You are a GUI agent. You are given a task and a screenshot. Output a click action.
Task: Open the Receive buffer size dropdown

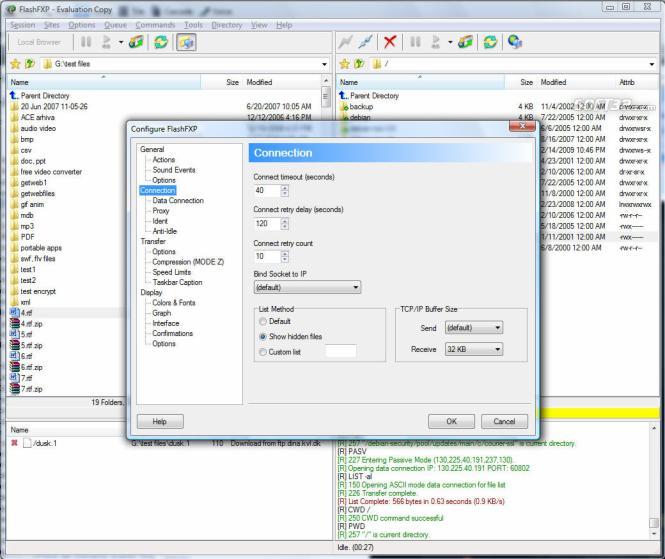pos(474,349)
